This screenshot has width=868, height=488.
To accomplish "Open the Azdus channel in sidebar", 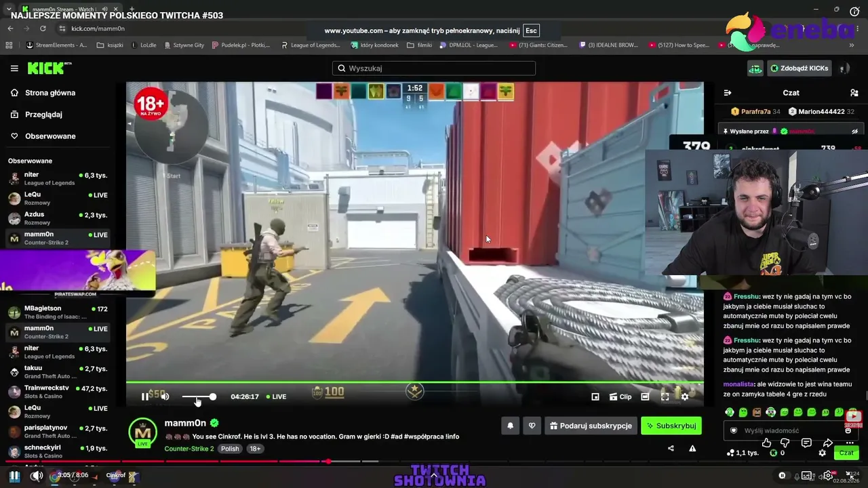I will pos(58,218).
